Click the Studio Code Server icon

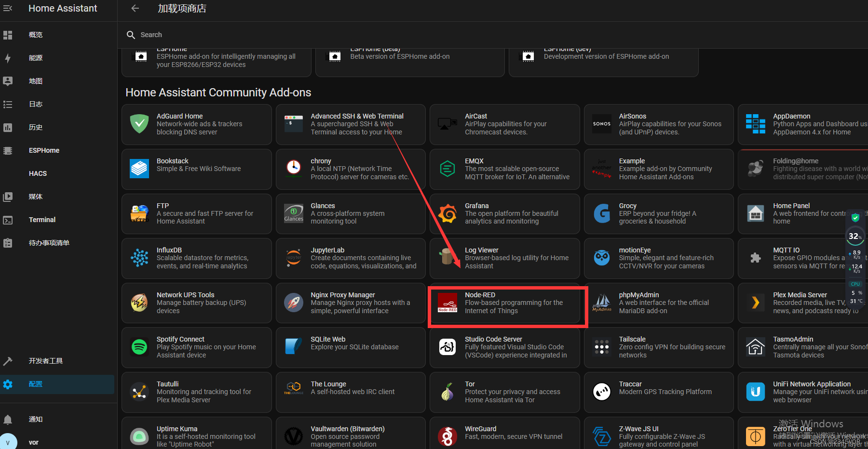coord(448,347)
